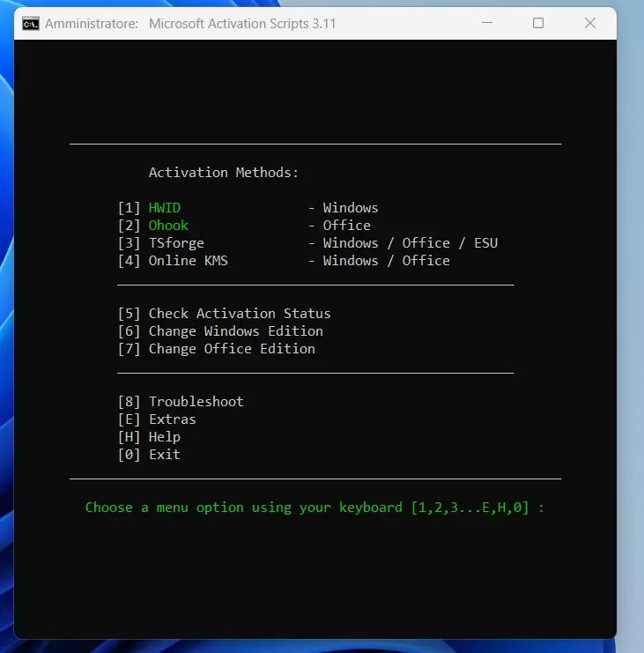Click the Online KMS menu entry
The image size is (644, 653).
pyautogui.click(x=189, y=261)
